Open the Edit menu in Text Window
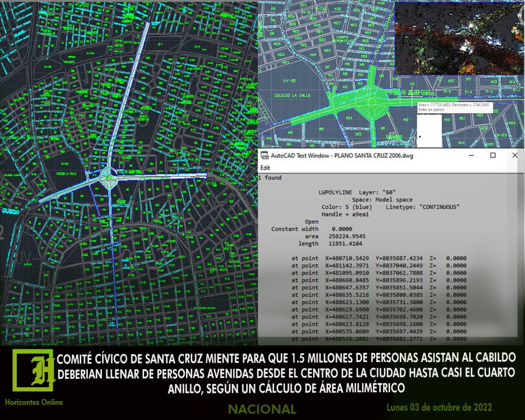The width and height of the screenshot is (525, 420). pyautogui.click(x=265, y=168)
